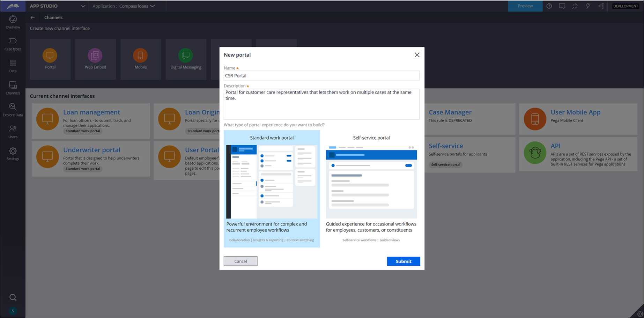Open the Case Manager link

click(x=450, y=112)
